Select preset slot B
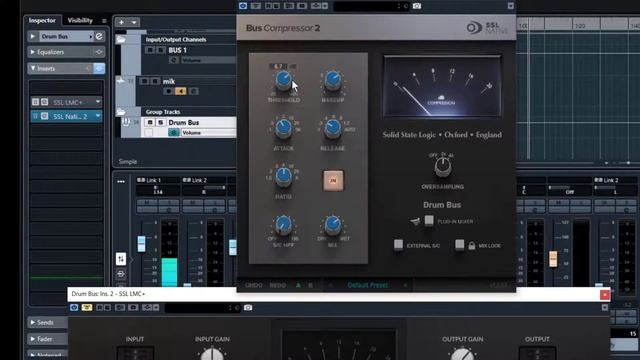640x360 pixels. [310, 285]
